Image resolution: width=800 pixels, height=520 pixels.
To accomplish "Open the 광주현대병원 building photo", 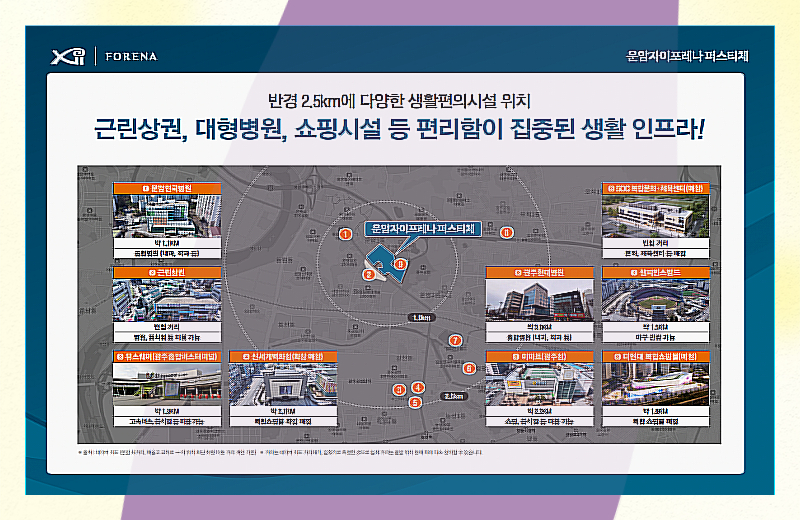I will (x=539, y=300).
